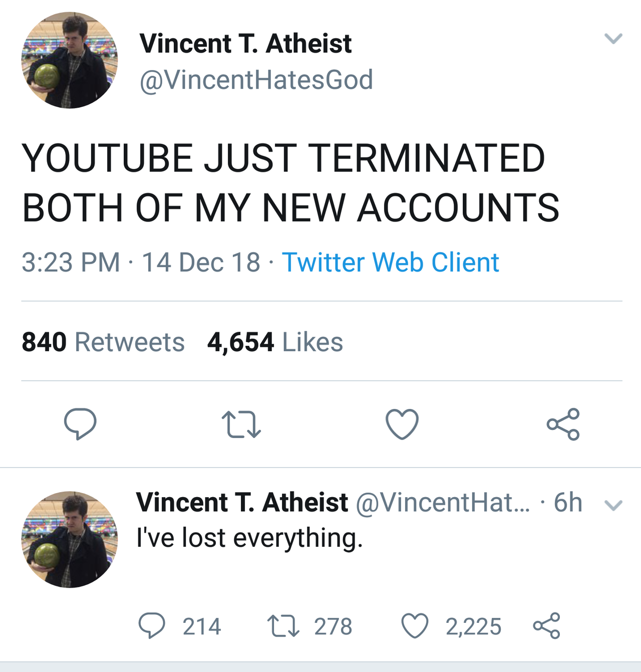Open the main tweet options chevron
Viewport: 641px width, 672px height.
tap(613, 39)
